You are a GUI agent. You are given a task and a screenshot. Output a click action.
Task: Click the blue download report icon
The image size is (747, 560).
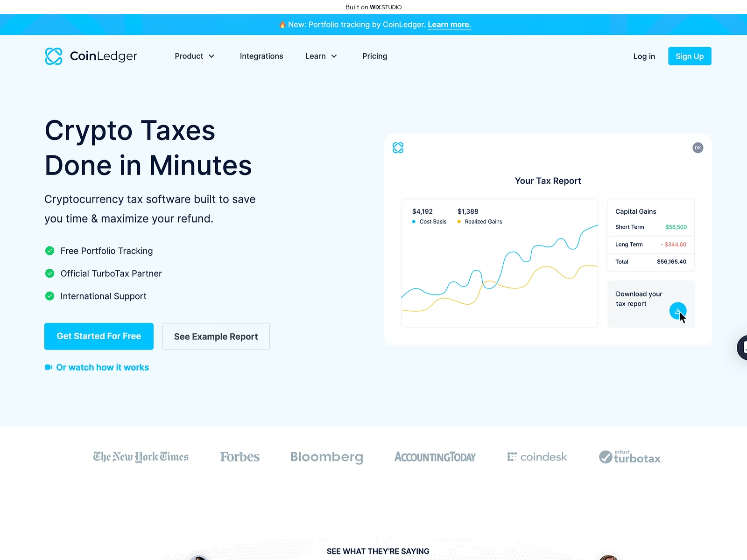pyautogui.click(x=678, y=311)
